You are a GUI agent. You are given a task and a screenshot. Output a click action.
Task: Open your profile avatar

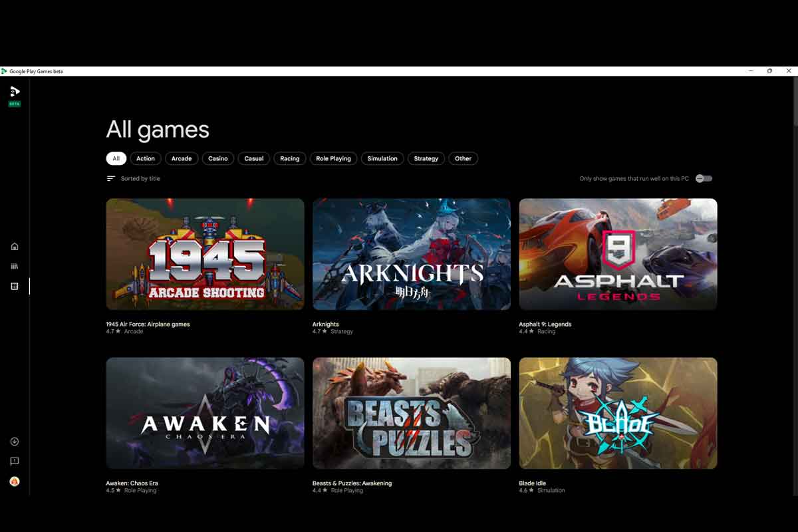14,481
